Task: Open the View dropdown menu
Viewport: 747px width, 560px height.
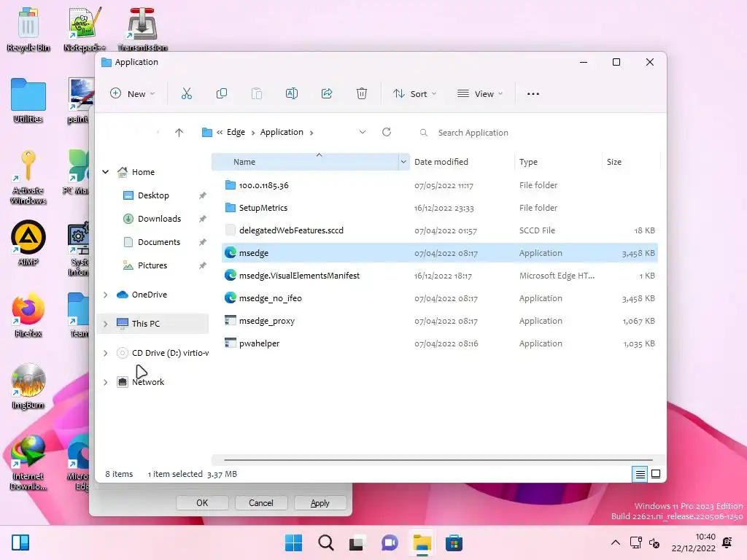Action: 480,94
